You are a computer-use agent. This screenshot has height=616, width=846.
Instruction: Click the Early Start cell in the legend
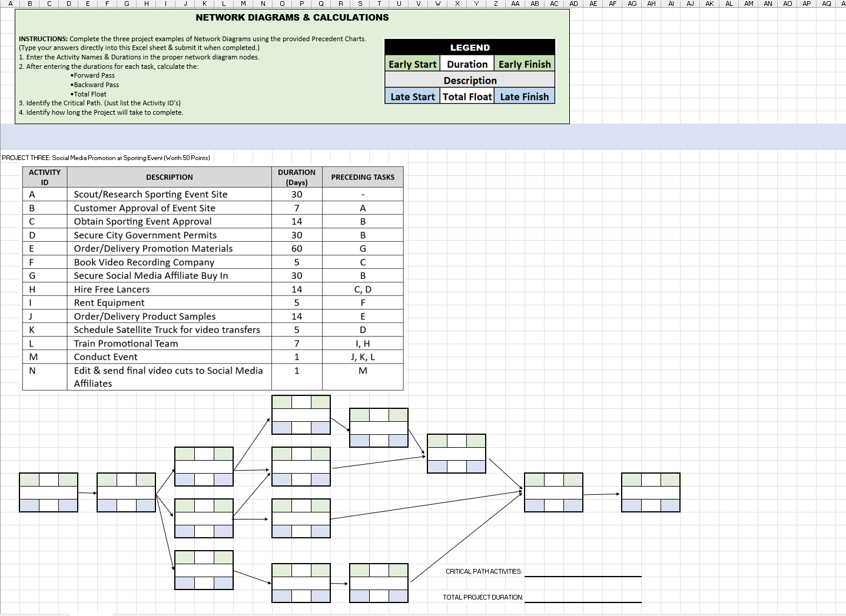click(412, 64)
